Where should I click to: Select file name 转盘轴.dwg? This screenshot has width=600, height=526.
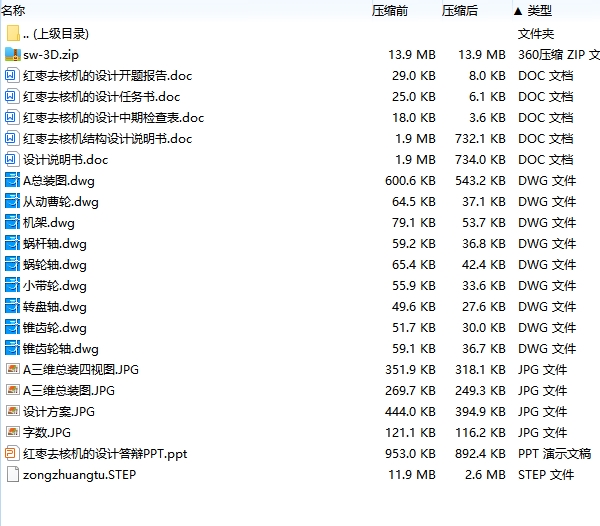(55, 307)
